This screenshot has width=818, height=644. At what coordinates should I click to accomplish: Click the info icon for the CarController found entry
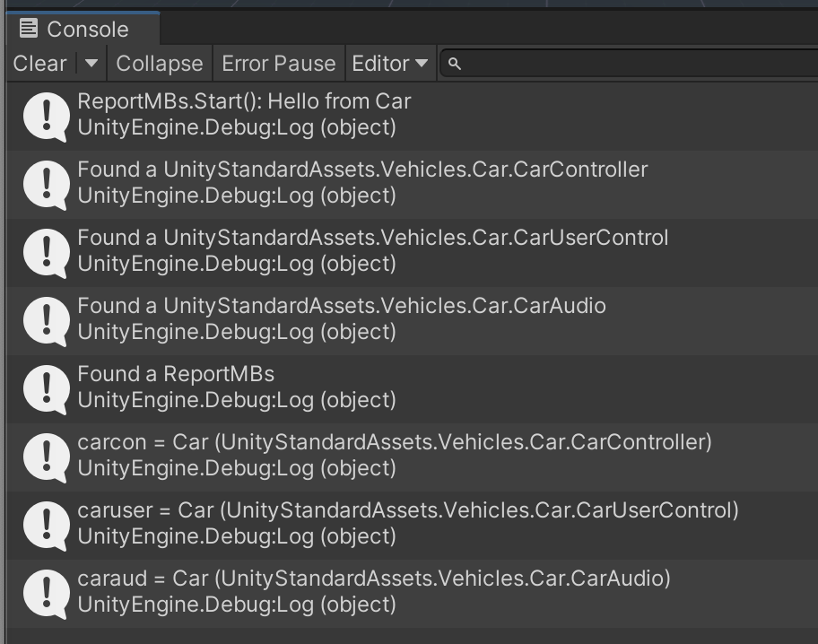click(x=45, y=184)
